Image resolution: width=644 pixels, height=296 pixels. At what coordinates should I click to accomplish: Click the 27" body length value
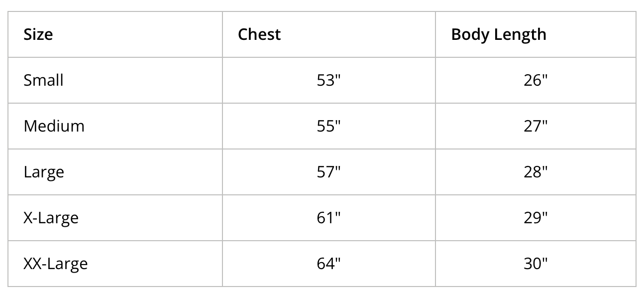click(x=536, y=126)
